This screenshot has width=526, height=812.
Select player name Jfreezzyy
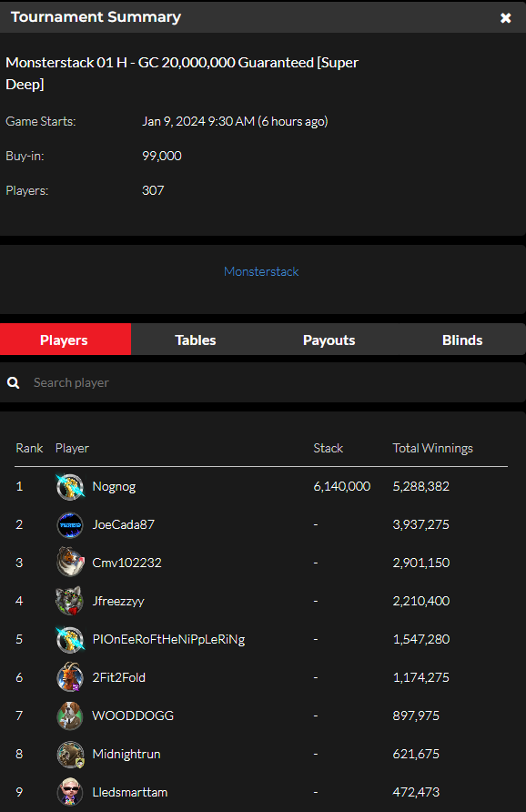[x=118, y=601]
